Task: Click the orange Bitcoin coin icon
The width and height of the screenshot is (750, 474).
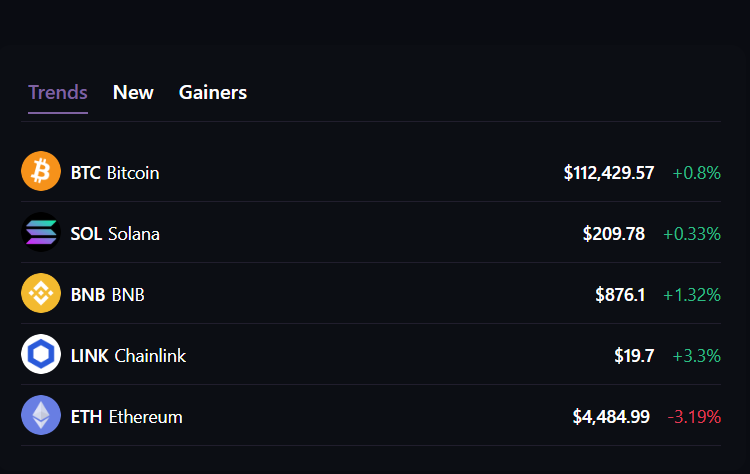Action: tap(41, 171)
